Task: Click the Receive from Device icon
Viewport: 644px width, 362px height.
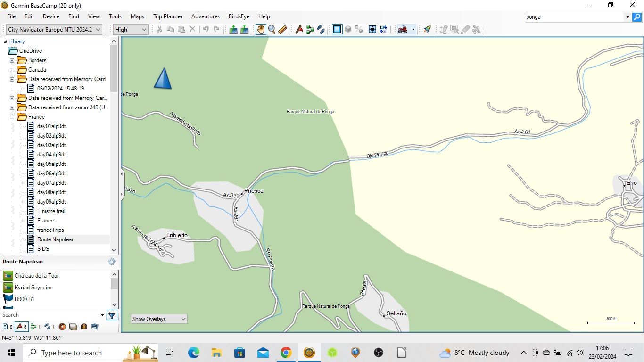Action: [244, 29]
